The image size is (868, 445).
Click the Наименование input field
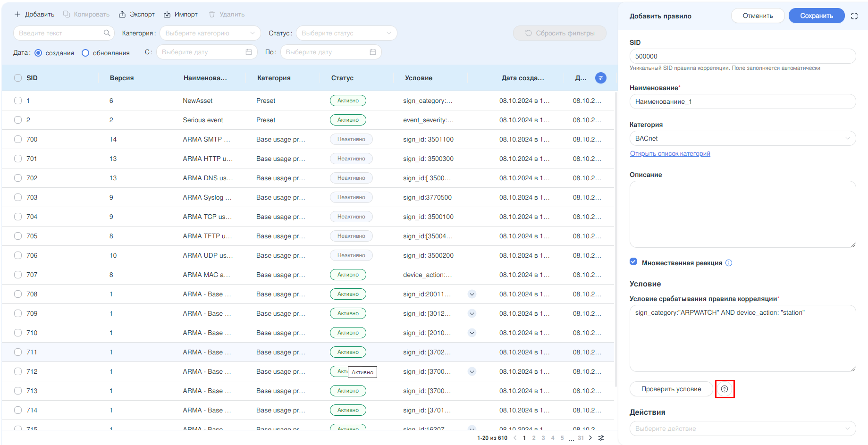tap(742, 101)
